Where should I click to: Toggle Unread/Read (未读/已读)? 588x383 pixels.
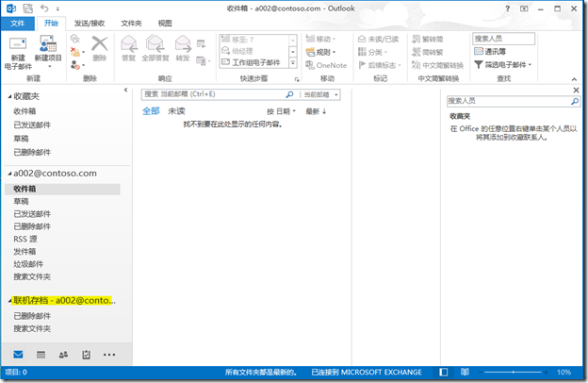coord(379,39)
